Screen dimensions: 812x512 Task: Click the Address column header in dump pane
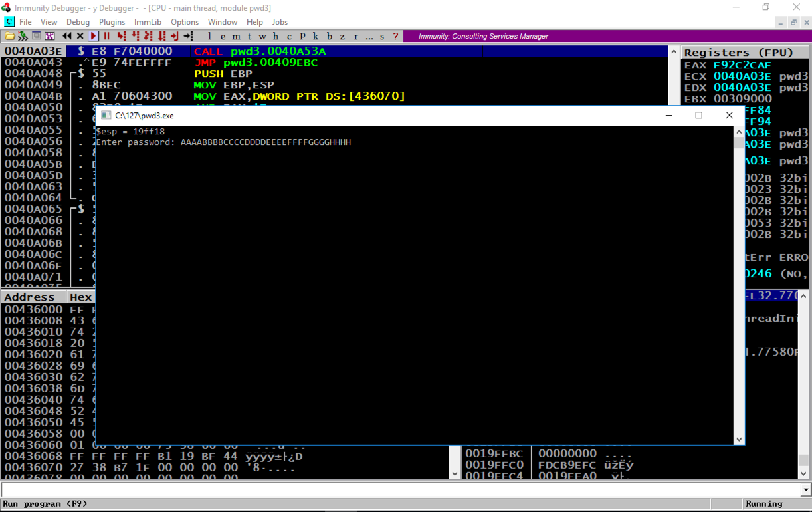tap(33, 297)
